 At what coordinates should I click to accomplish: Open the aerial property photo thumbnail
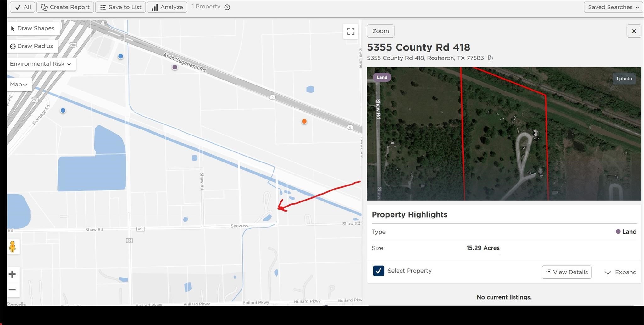point(504,134)
